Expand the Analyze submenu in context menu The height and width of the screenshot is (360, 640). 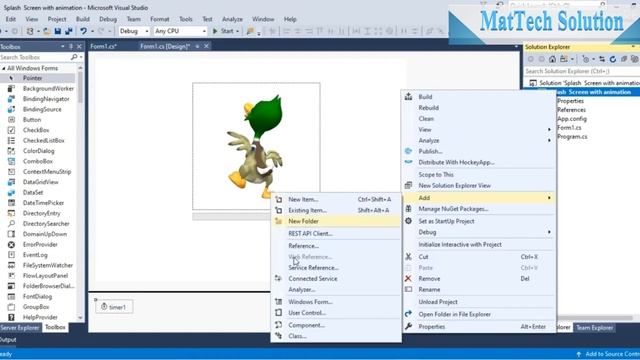coord(549,140)
